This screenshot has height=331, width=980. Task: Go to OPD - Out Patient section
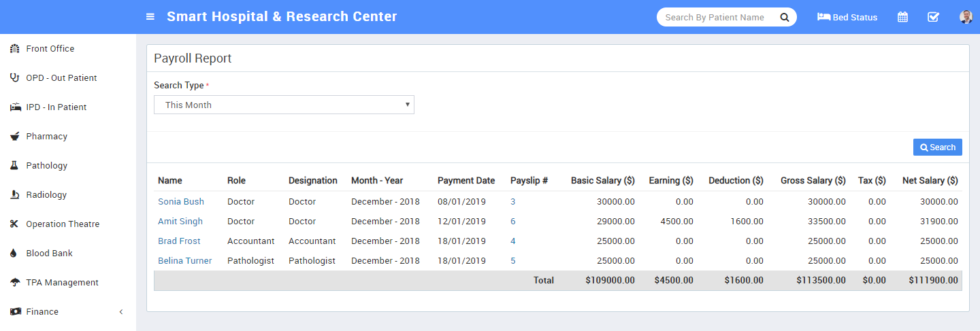pos(61,78)
